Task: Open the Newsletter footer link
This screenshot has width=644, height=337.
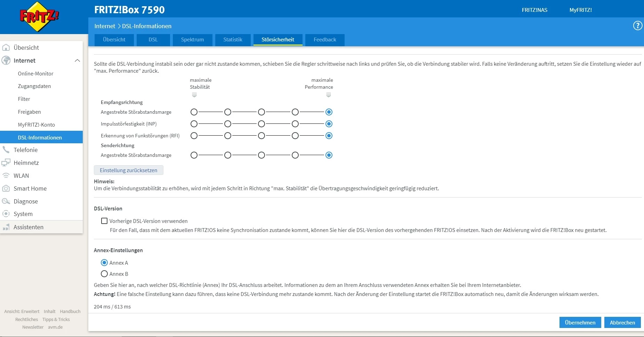Action: coord(33,327)
